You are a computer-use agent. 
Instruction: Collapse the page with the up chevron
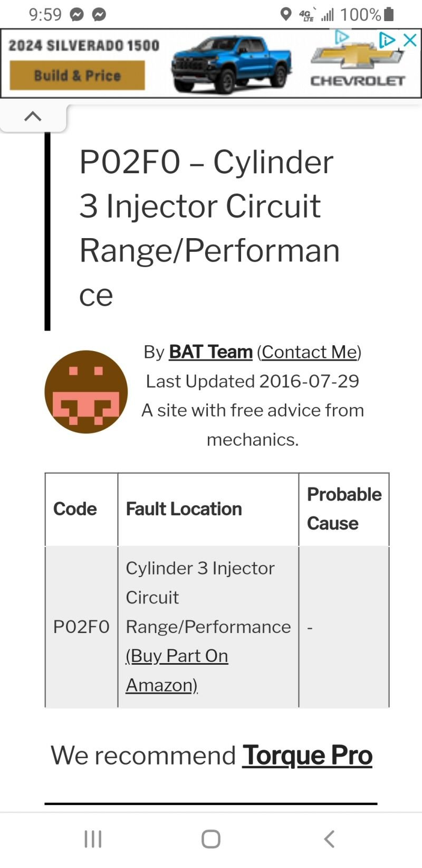(x=33, y=116)
